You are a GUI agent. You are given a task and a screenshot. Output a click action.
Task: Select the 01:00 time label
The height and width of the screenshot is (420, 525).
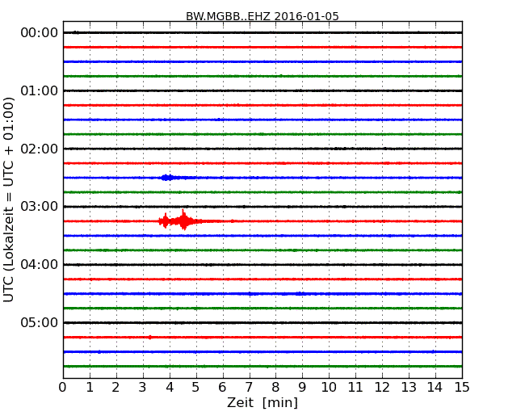coord(40,90)
